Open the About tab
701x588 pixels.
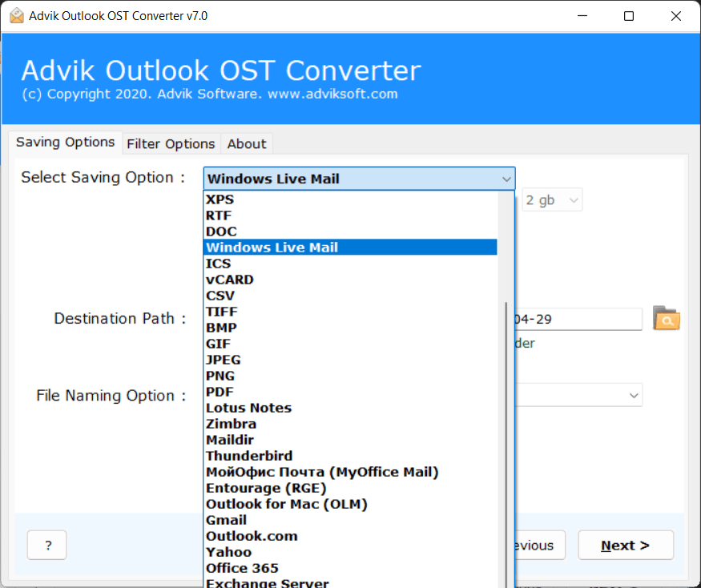pos(246,144)
